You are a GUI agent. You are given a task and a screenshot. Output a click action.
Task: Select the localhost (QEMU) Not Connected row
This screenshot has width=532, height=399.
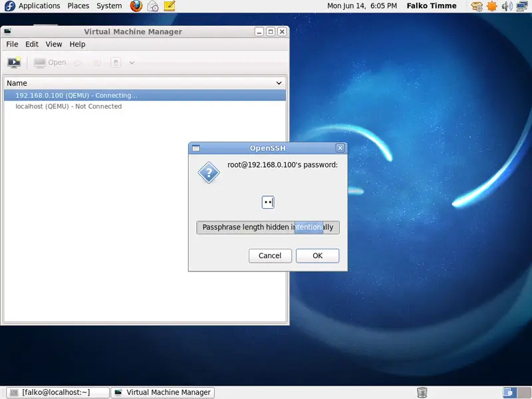point(145,106)
